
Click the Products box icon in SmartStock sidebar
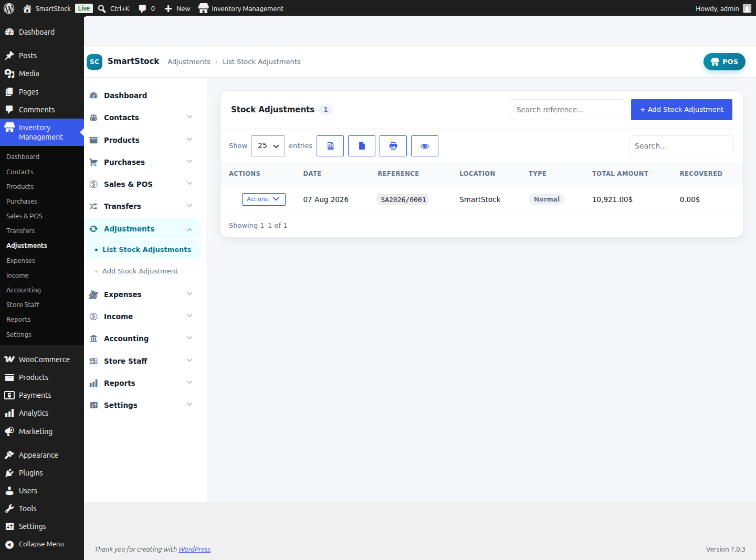click(x=93, y=140)
